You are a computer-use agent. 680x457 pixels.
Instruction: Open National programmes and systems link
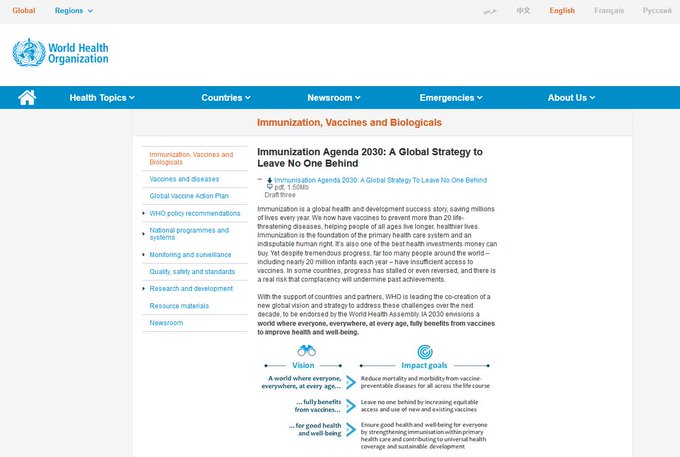[189, 234]
